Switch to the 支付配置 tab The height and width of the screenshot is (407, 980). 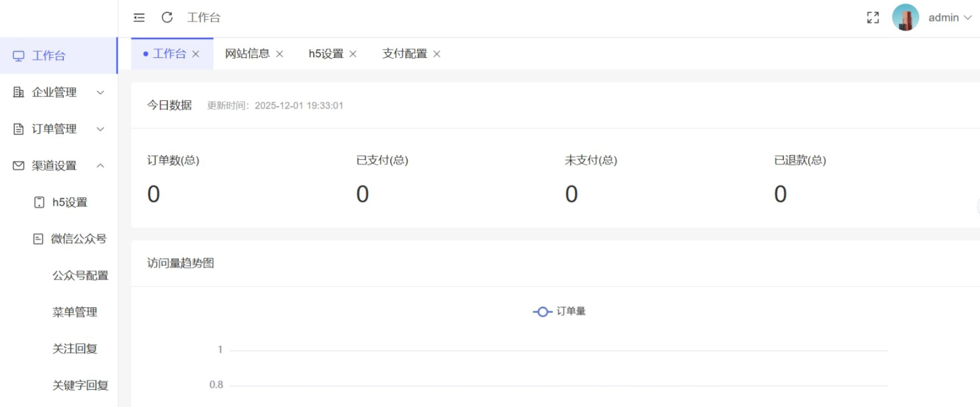404,54
